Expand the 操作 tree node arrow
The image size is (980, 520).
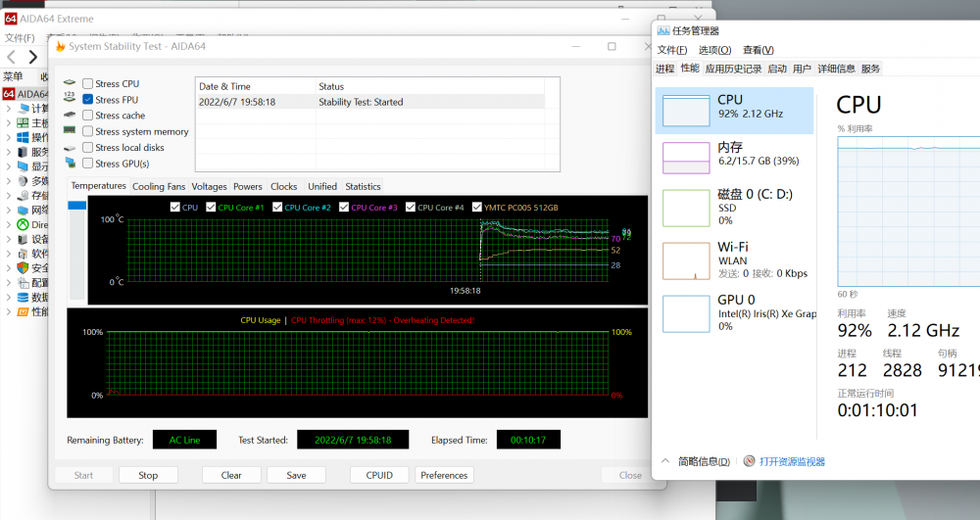coord(9,137)
